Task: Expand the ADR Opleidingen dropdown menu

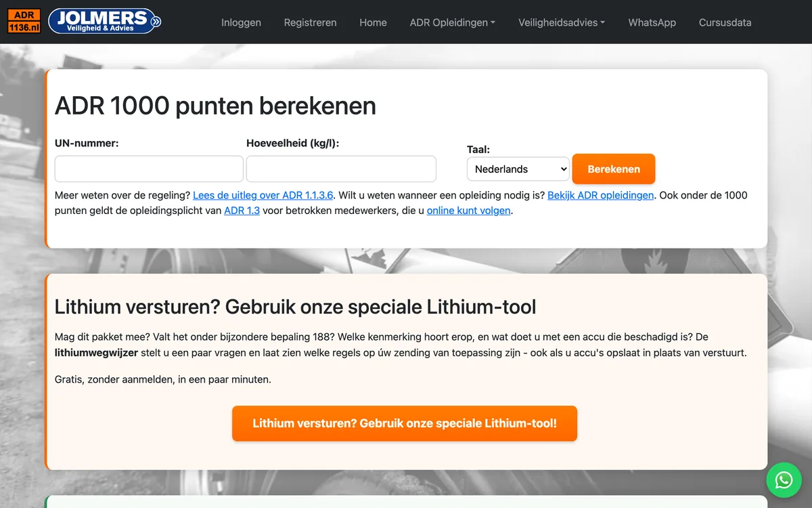Action: pyautogui.click(x=453, y=22)
